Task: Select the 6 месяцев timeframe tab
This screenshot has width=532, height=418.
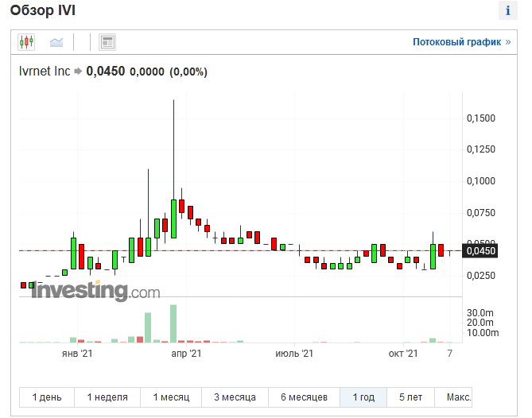Action: (304, 397)
